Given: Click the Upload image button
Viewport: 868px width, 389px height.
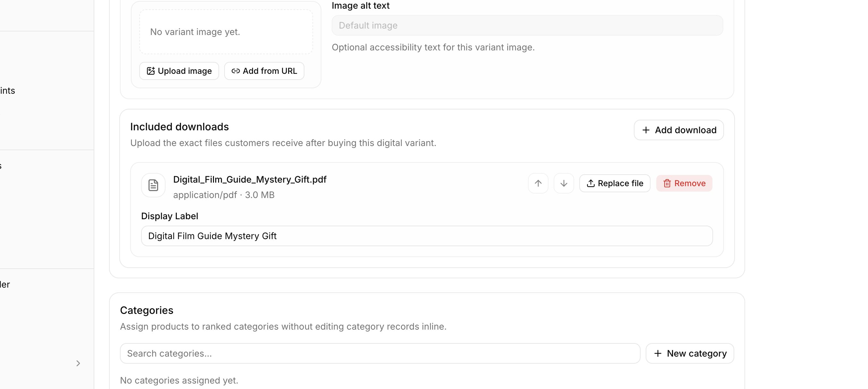Looking at the screenshot, I should [x=179, y=71].
